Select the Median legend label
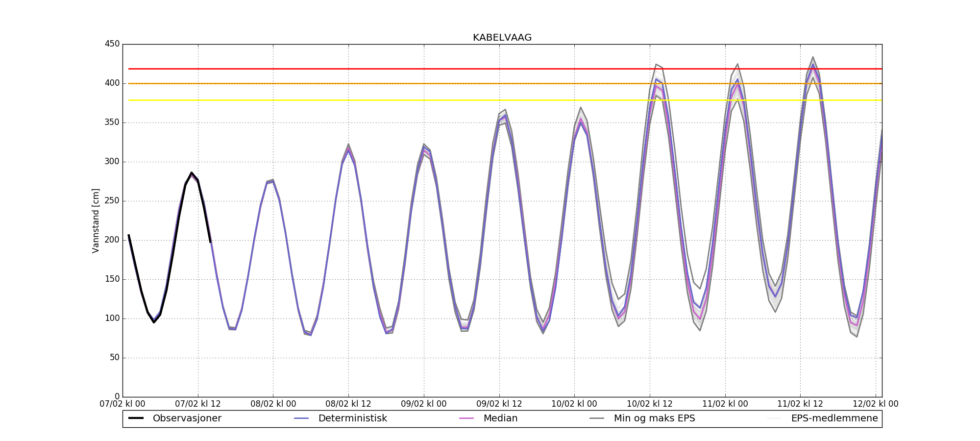The image size is (980, 441). coord(500,418)
